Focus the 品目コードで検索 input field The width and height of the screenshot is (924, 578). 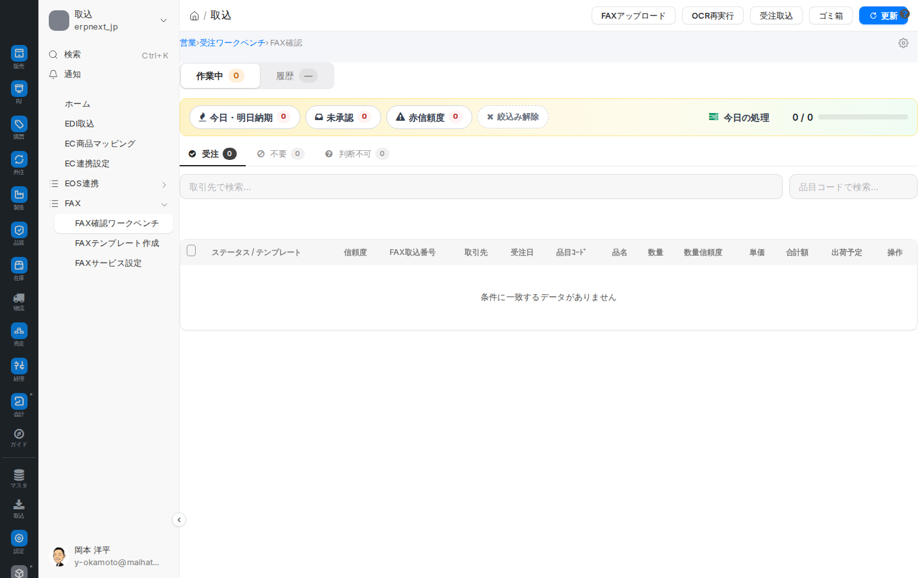point(853,187)
